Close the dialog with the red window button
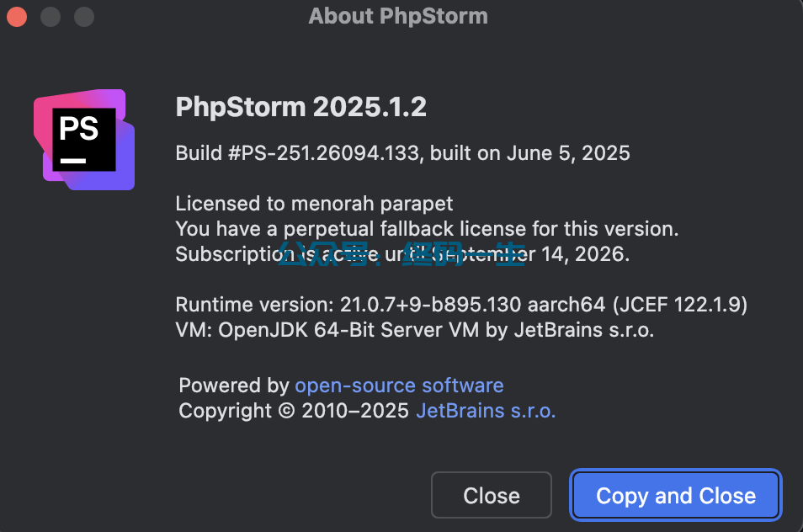 (x=17, y=16)
